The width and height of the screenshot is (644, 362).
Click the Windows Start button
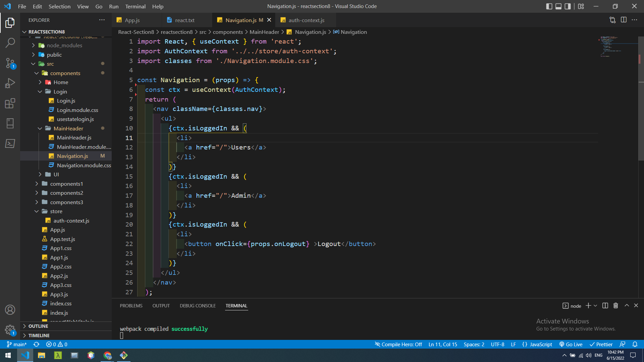pyautogui.click(x=8, y=355)
